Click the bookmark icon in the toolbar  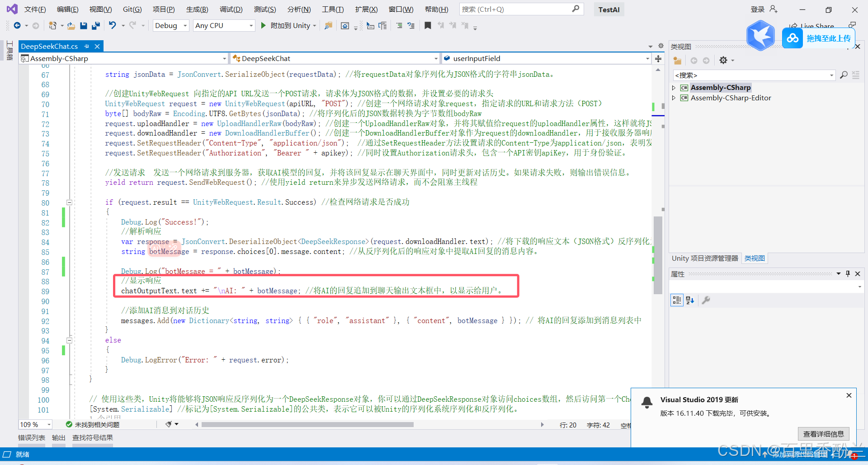click(428, 26)
